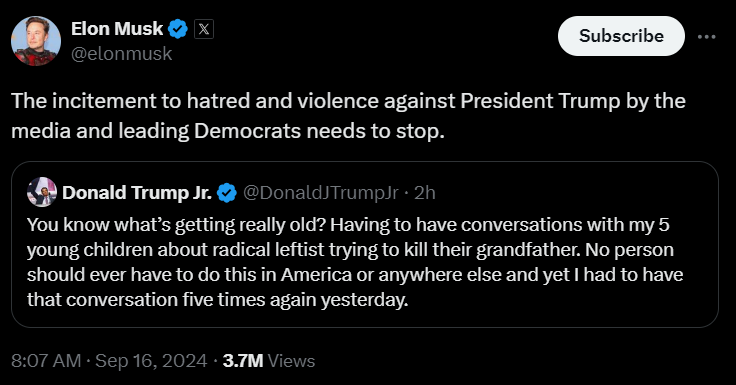The width and height of the screenshot is (736, 385).
Task: Click the main post text about incitement
Action: click(x=348, y=116)
